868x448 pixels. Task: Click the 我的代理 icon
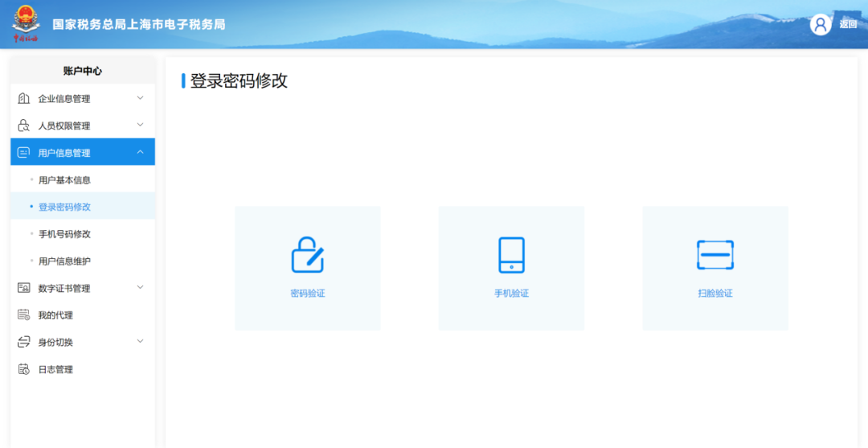tap(24, 315)
